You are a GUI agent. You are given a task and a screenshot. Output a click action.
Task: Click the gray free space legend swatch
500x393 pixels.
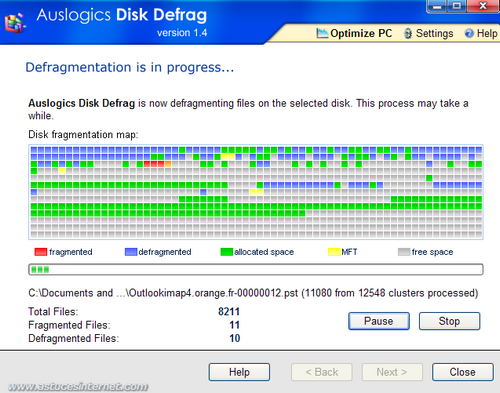404,252
